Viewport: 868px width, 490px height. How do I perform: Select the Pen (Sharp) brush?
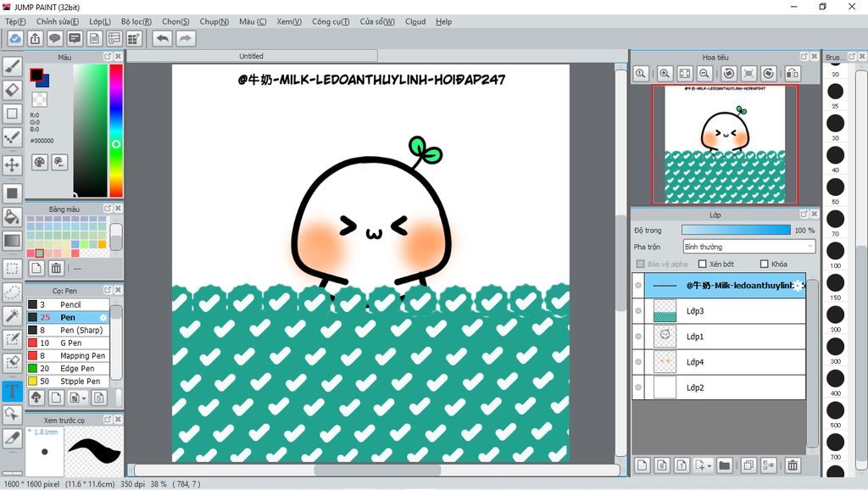point(68,330)
